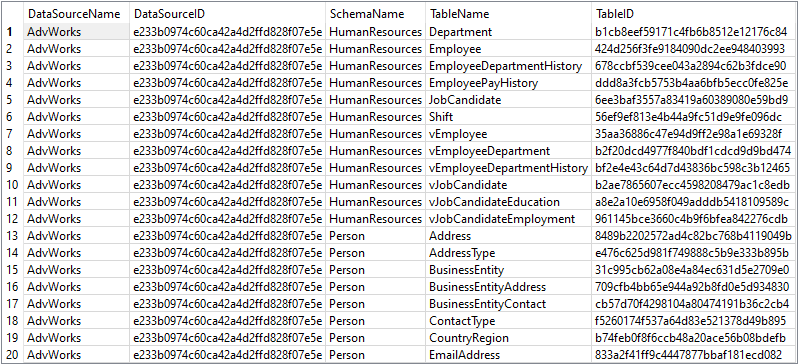This screenshot has width=798, height=364.
Task: Click the EmployeeDepartmentHistory cell in row 3
Action: coord(508,66)
